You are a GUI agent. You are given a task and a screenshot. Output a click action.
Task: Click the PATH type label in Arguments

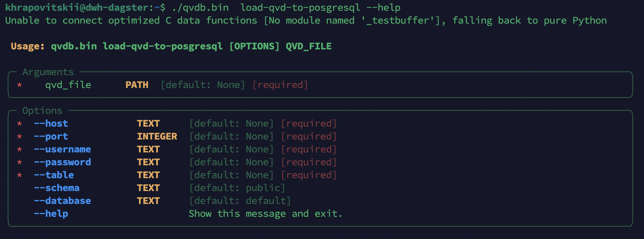pos(137,85)
